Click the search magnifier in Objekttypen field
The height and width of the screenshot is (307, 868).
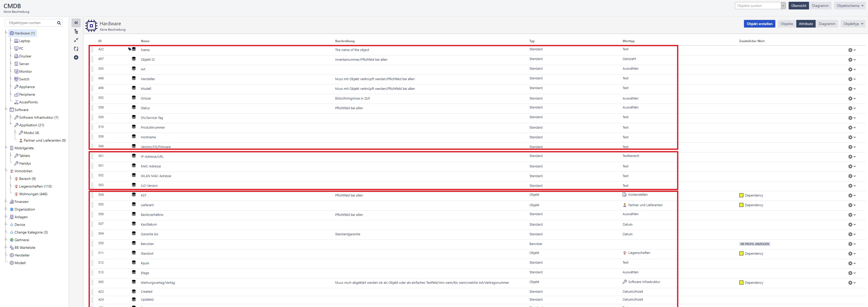point(59,23)
